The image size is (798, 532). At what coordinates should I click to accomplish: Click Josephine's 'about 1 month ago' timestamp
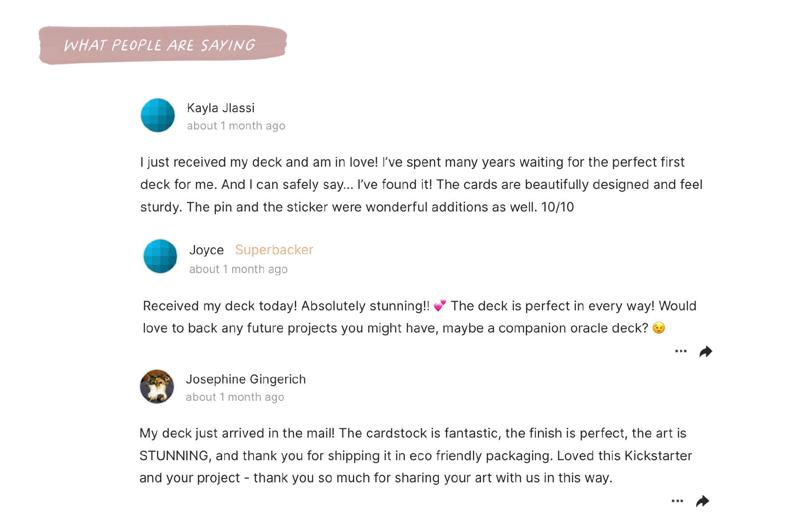point(235,397)
